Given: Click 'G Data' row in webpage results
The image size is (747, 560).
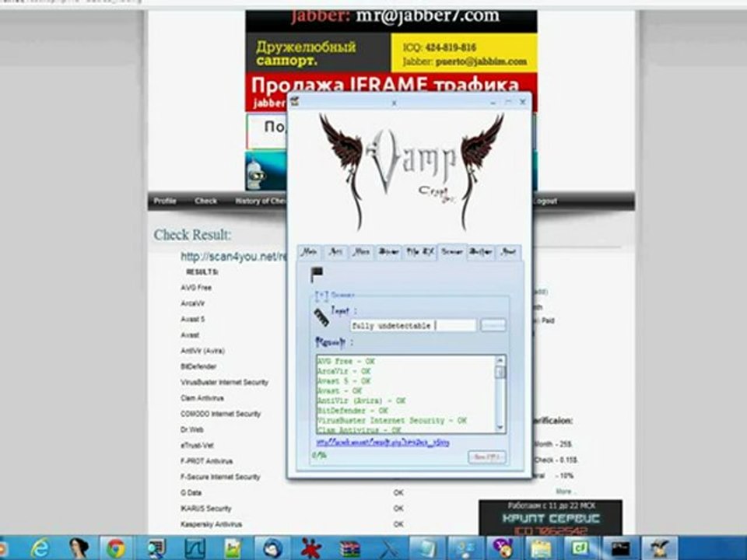Looking at the screenshot, I should point(191,492).
